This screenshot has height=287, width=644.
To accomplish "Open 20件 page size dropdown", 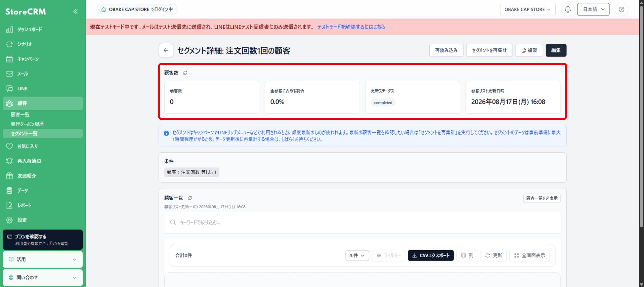I will pos(357,256).
